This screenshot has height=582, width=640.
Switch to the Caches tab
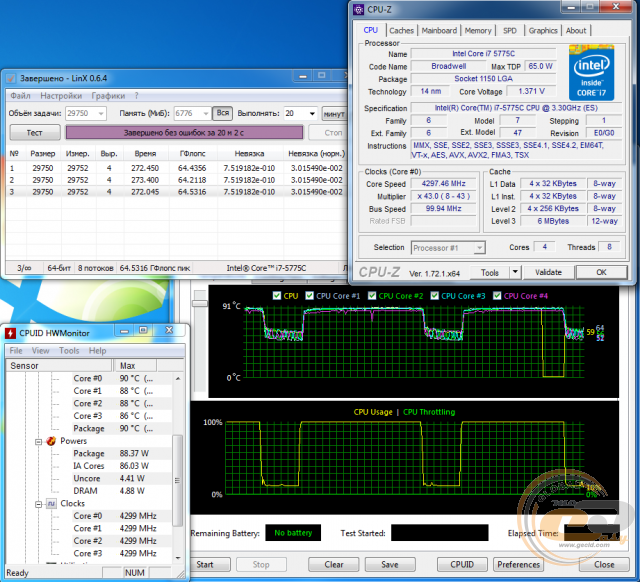(401, 31)
